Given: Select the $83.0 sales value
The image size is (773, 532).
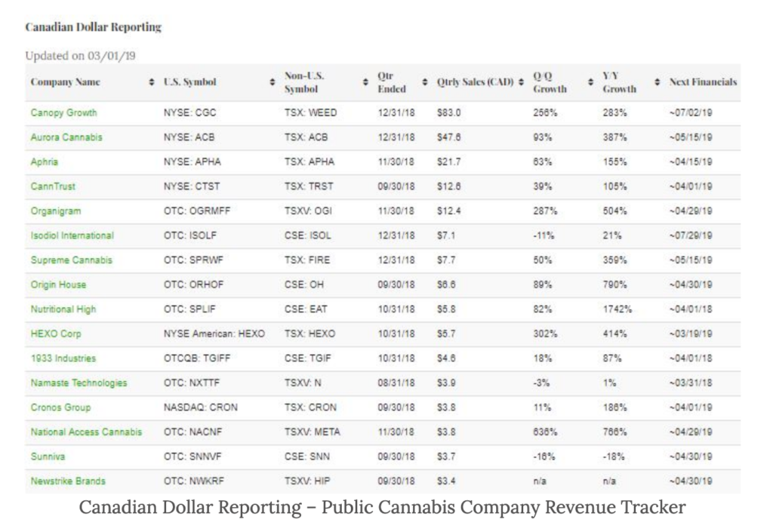Looking at the screenshot, I should pos(448,112).
